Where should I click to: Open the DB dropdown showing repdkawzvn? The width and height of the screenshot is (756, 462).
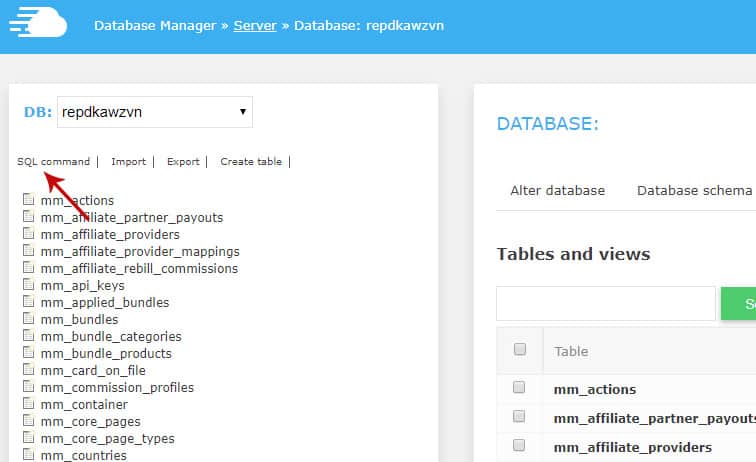click(x=155, y=112)
